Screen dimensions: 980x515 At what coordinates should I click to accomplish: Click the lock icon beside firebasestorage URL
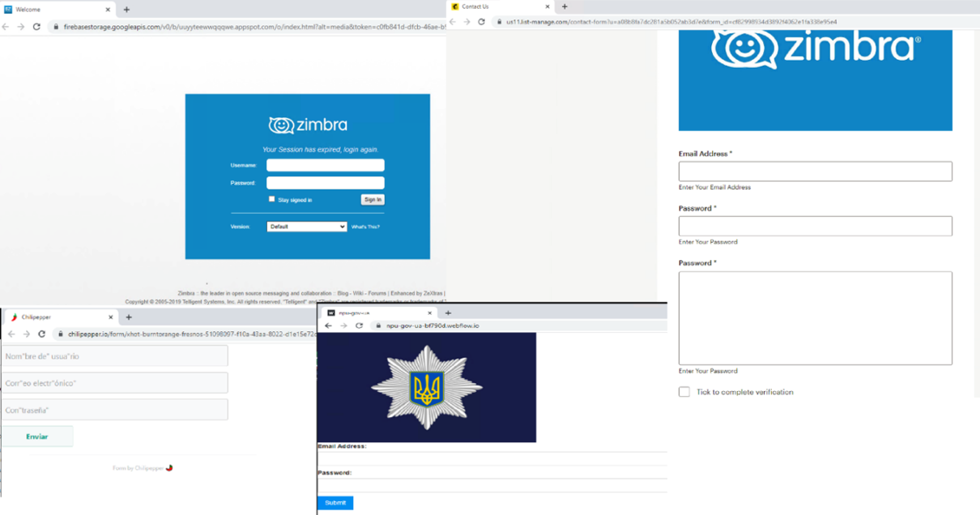tap(56, 27)
